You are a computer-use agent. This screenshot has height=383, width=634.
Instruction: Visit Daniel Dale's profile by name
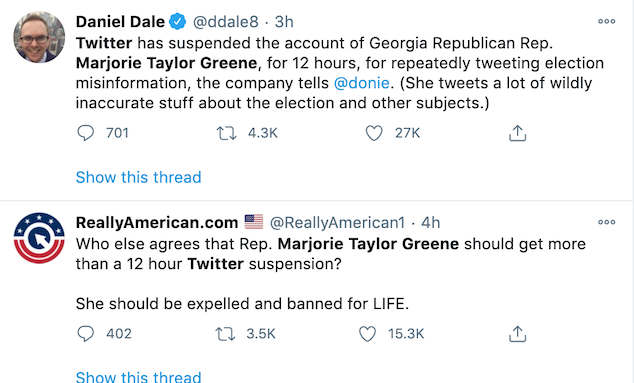tap(120, 21)
